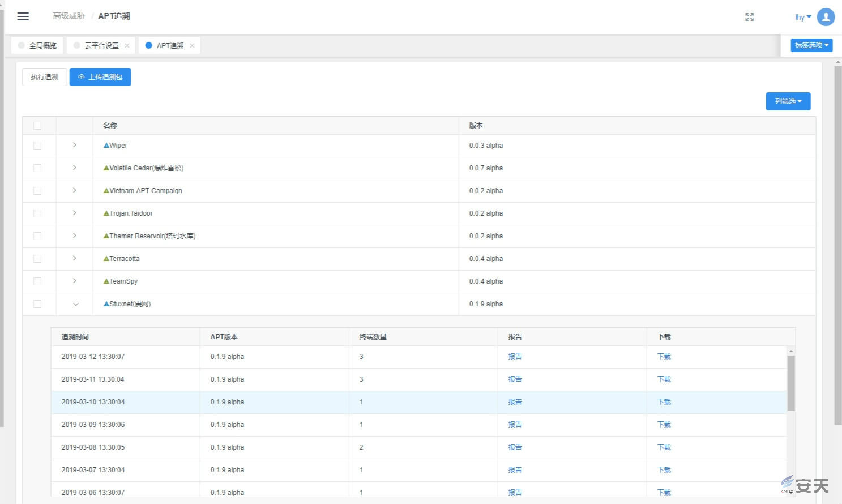Close the 云平台设置 tab
Image resolution: width=842 pixels, height=504 pixels.
point(127,46)
